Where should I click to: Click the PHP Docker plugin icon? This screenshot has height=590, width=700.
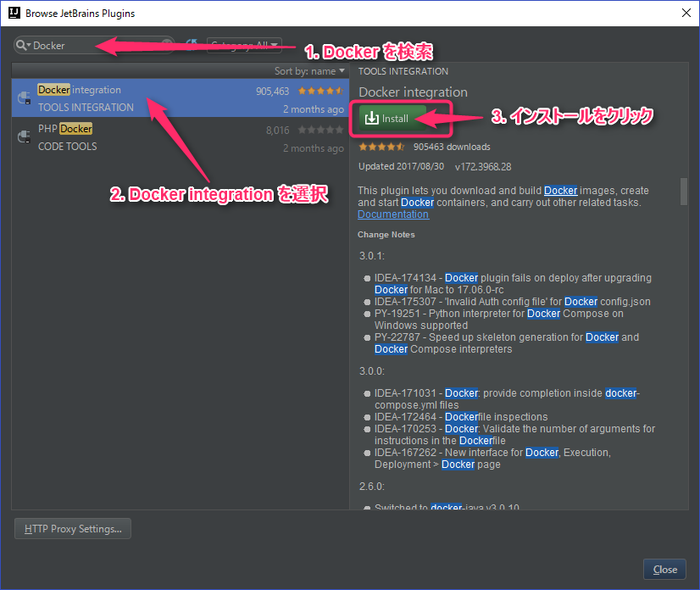(24, 136)
